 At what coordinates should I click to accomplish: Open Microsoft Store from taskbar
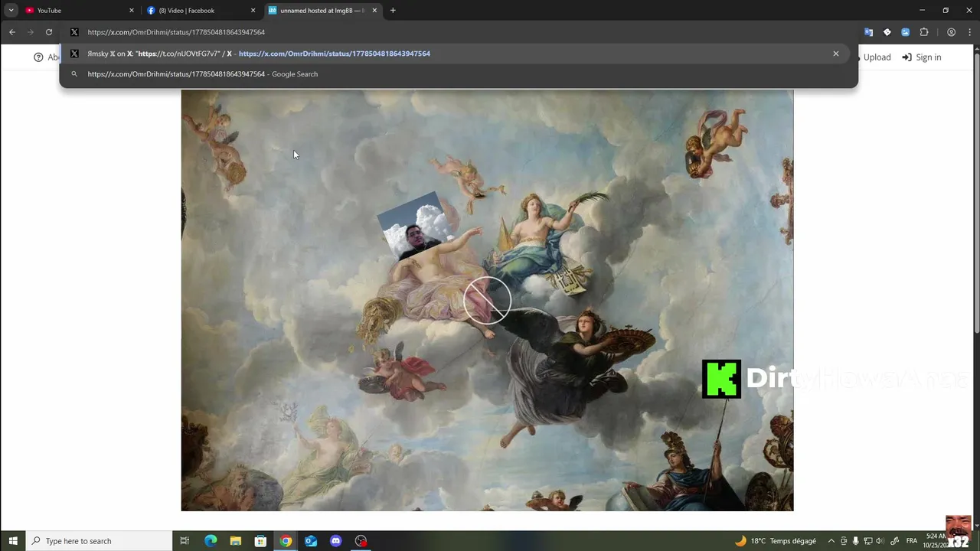coord(260,541)
